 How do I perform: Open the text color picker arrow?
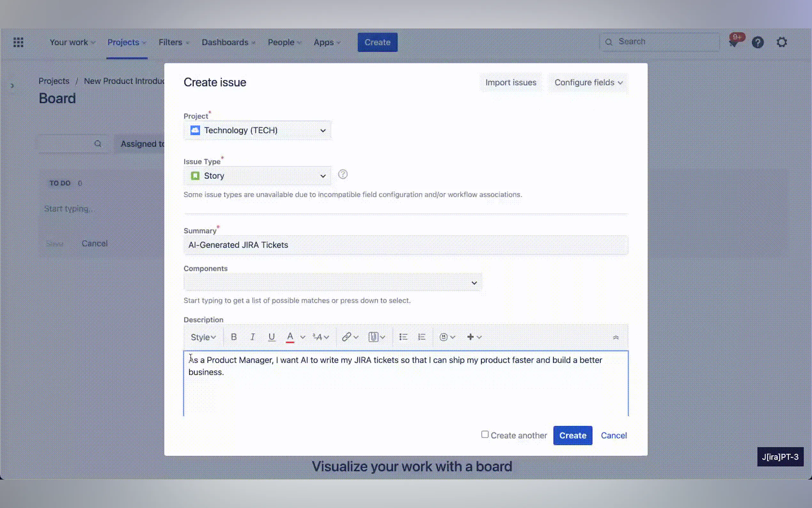coord(302,337)
